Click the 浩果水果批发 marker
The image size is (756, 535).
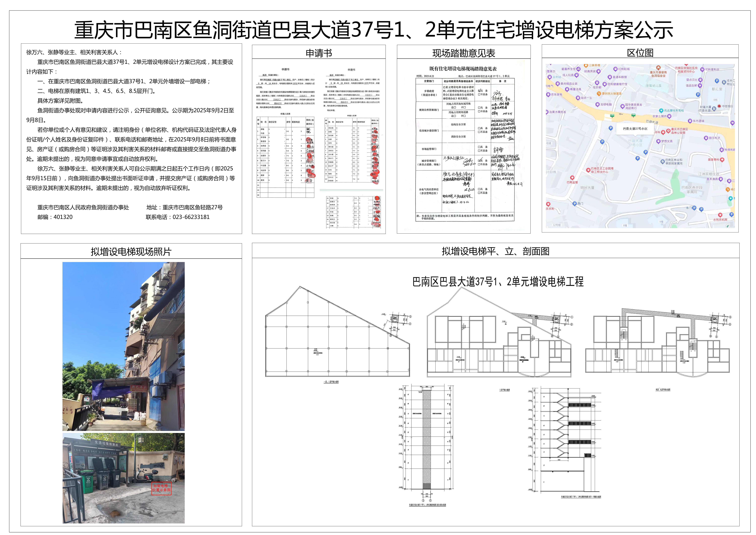[547, 112]
